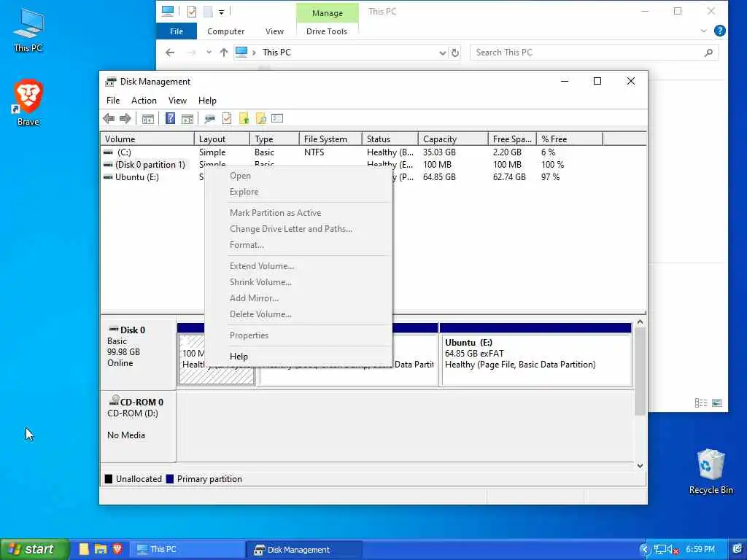Select the Brave desktop shortcut icon

coord(28,103)
